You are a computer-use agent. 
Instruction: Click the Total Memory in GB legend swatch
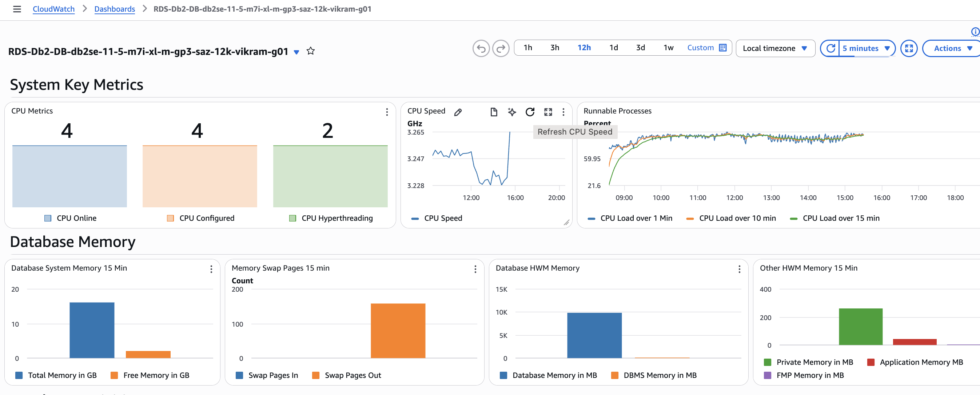tap(19, 376)
